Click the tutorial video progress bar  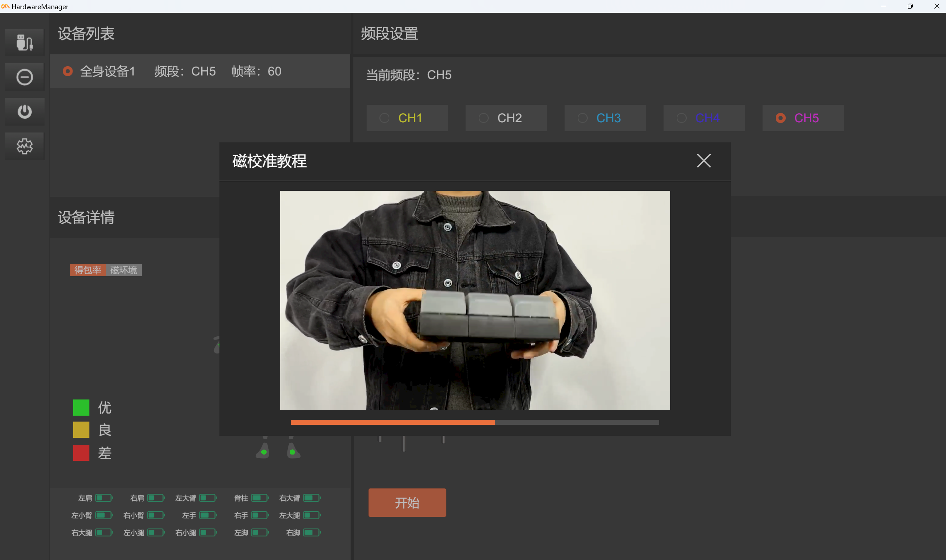[475, 422]
